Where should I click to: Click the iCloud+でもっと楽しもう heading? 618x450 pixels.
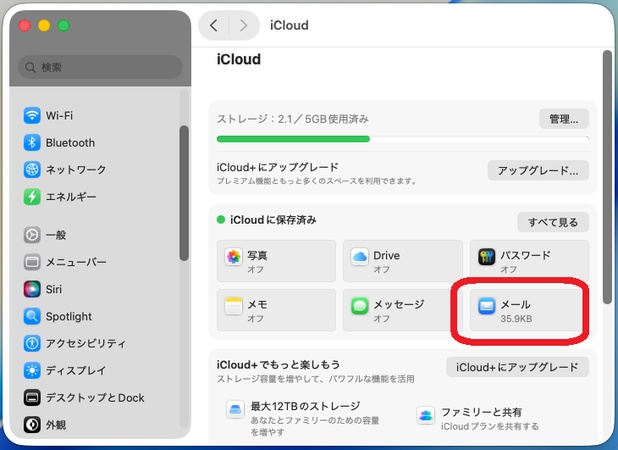(x=278, y=364)
